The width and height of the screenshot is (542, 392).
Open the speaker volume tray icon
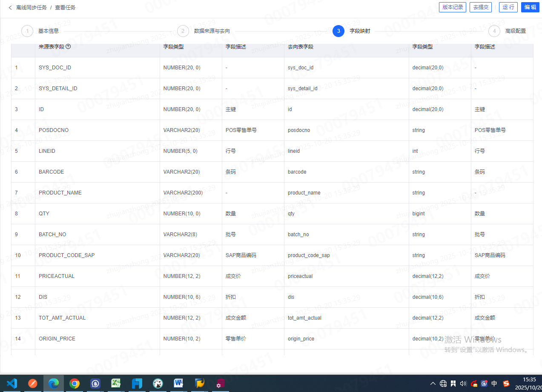click(x=463, y=383)
